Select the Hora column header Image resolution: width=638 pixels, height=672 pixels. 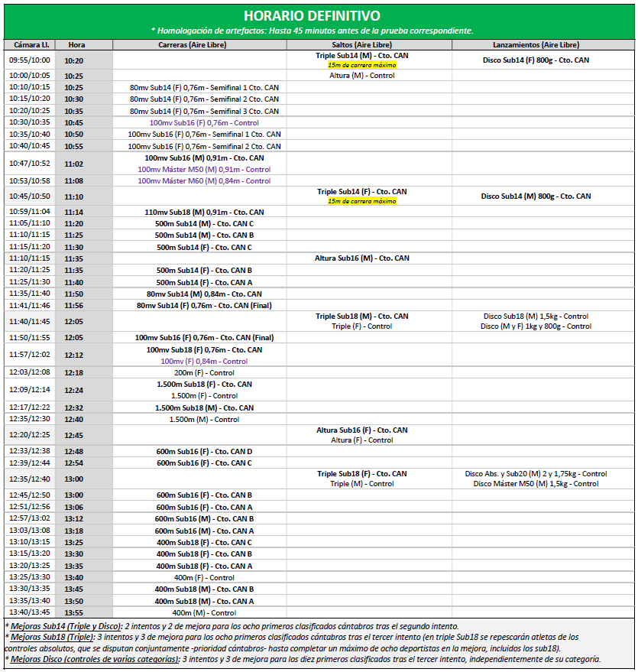coord(76,44)
